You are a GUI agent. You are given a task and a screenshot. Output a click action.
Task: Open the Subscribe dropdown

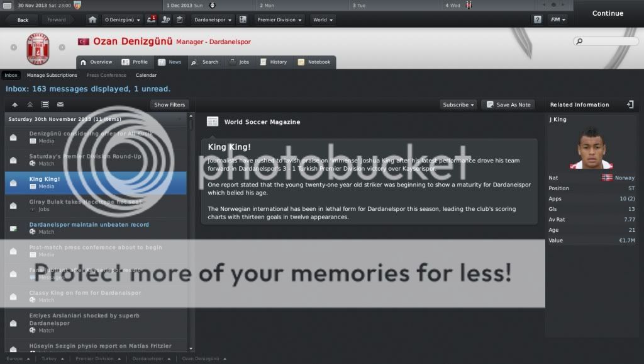click(x=458, y=105)
